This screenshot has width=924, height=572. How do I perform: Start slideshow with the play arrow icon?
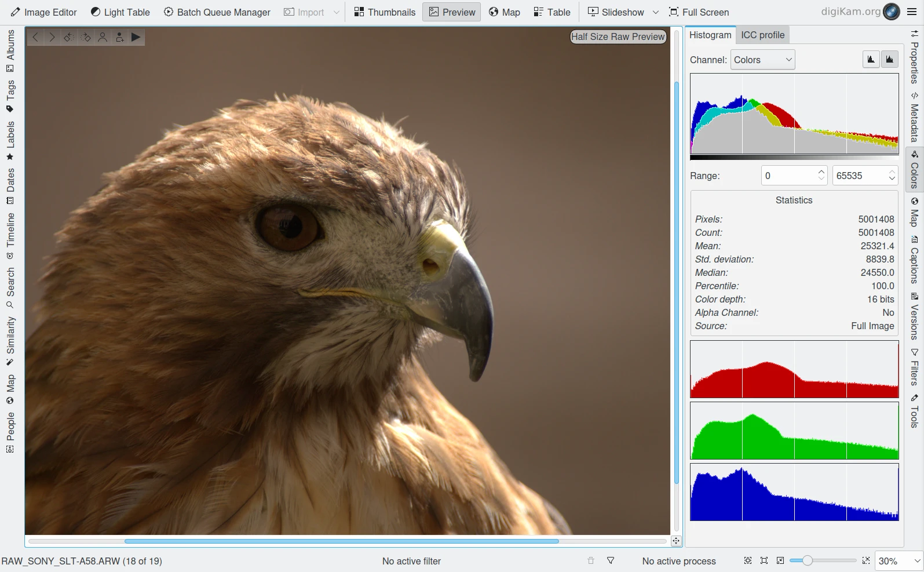[x=136, y=37]
